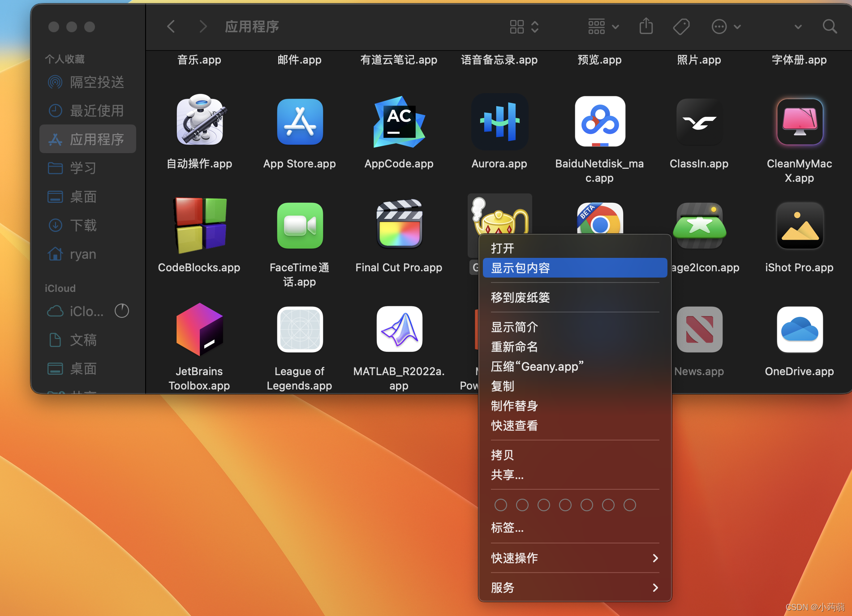Click the search magnifier in the toolbar
Image resolution: width=852 pixels, height=616 pixels.
830,26
